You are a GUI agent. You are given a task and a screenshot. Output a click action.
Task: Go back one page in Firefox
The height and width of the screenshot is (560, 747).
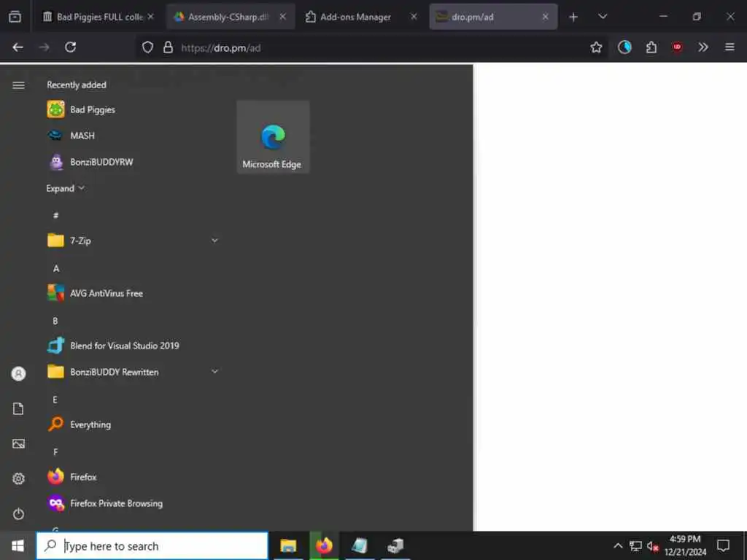18,47
